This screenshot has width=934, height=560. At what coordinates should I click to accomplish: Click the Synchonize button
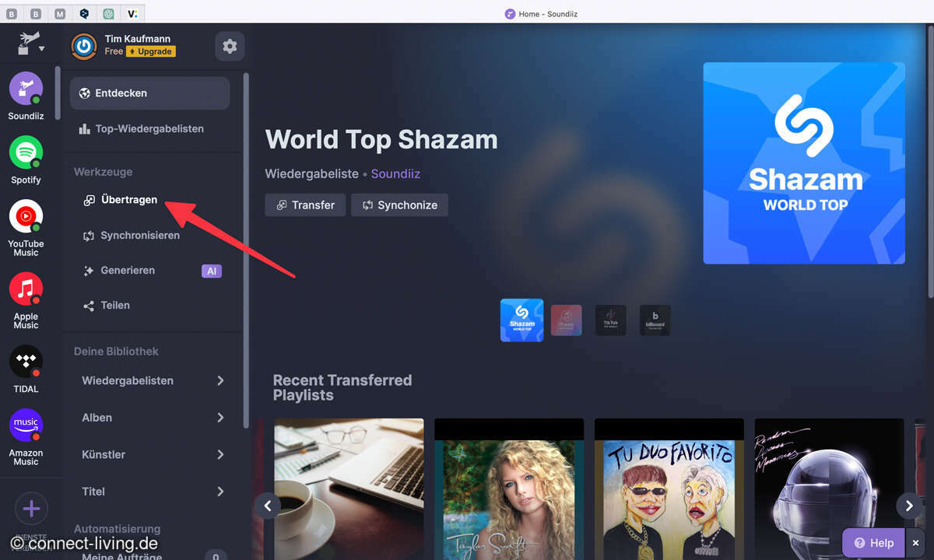pos(399,205)
